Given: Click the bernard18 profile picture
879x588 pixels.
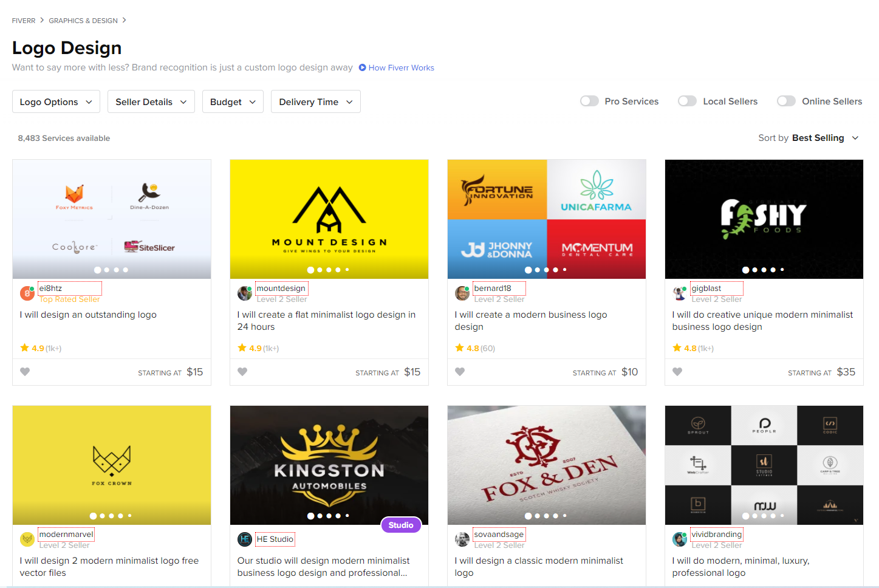Looking at the screenshot, I should (462, 293).
